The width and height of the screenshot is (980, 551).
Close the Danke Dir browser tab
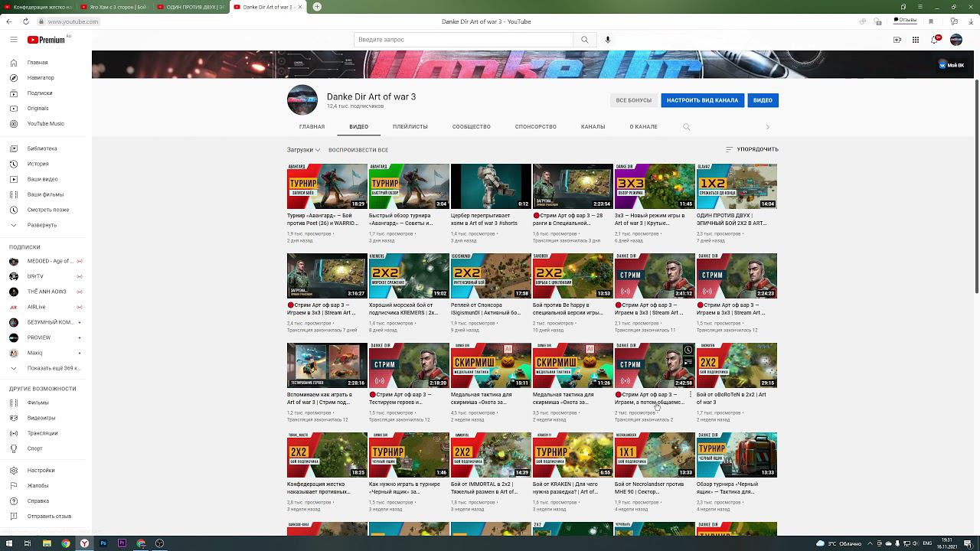(299, 7)
